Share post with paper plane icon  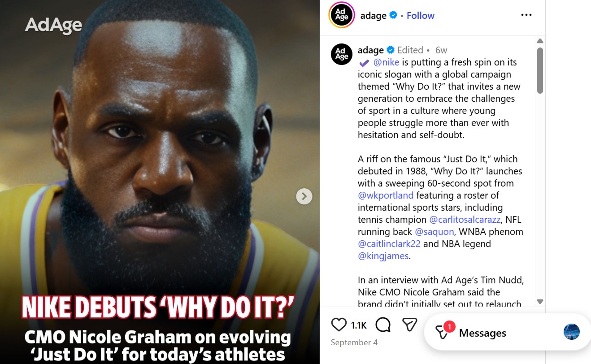point(409,325)
